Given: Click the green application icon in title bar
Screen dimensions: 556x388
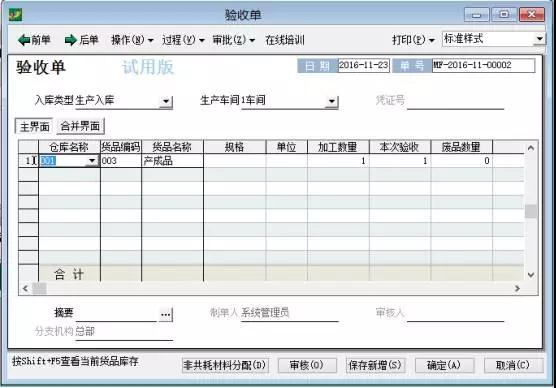Looking at the screenshot, I should 16,15.
